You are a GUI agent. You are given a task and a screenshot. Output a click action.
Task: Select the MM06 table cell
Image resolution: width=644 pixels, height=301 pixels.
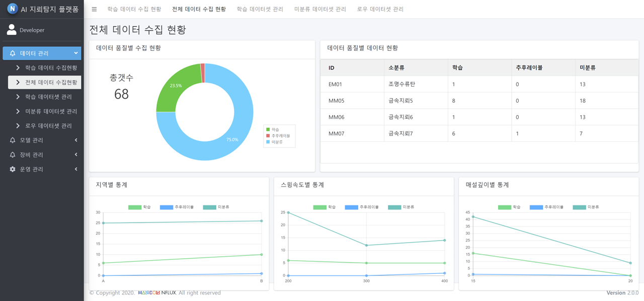pyautogui.click(x=352, y=117)
